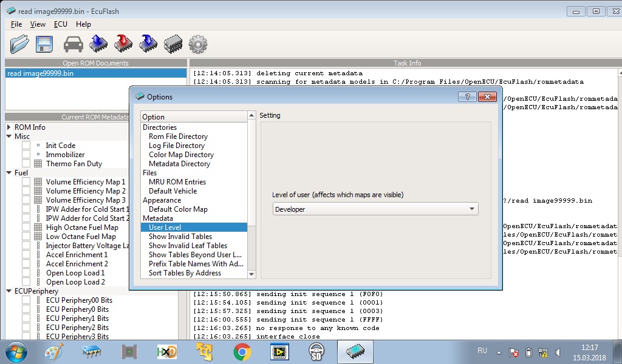The height and width of the screenshot is (364, 622).
Task: Click the Test write to ECU icon
Action: click(148, 44)
